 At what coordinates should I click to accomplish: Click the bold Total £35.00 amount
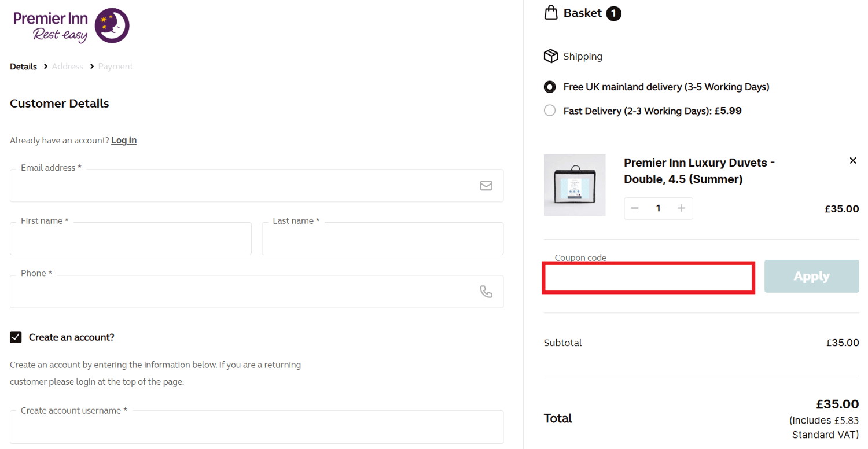pyautogui.click(x=837, y=404)
